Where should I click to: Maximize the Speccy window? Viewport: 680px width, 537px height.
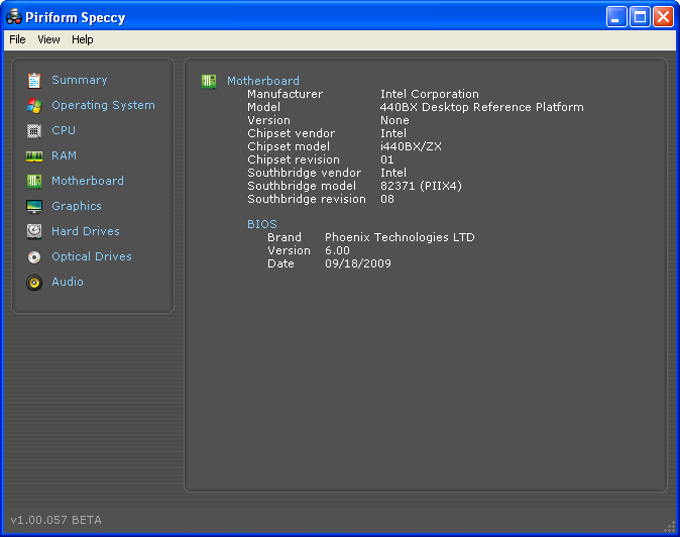(640, 17)
